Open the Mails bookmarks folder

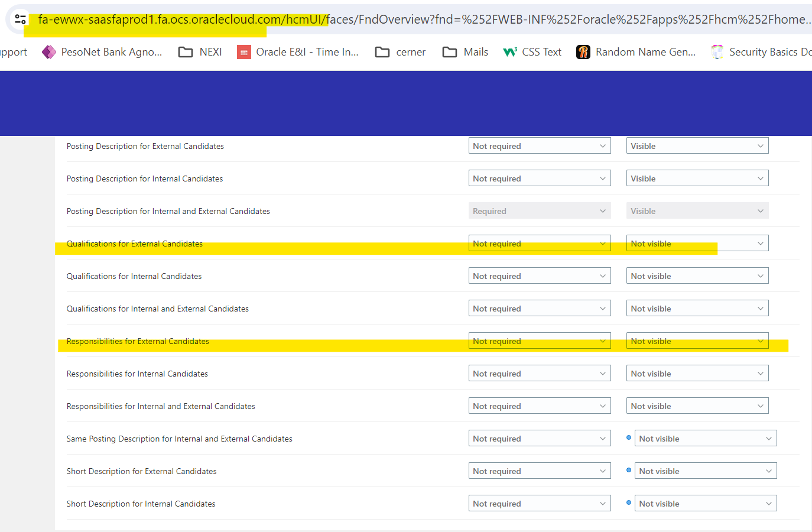click(x=465, y=52)
